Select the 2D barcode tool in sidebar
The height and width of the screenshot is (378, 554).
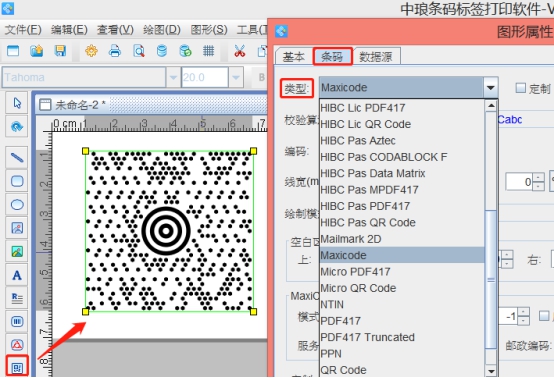point(17,367)
